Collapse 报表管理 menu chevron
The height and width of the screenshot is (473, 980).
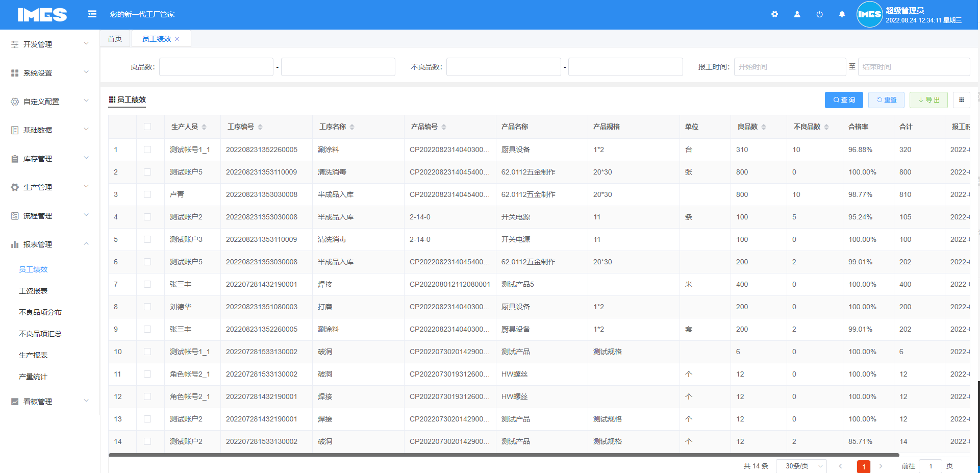coord(86,244)
